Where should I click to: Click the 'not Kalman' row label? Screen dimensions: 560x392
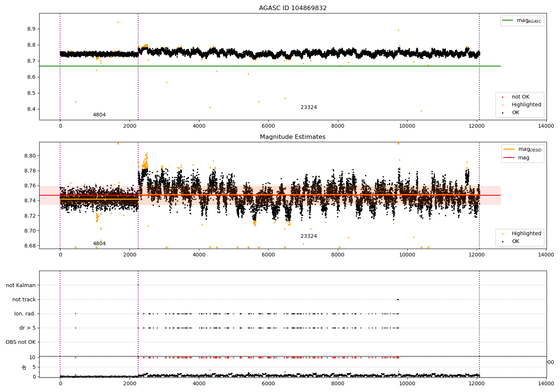pos(21,286)
